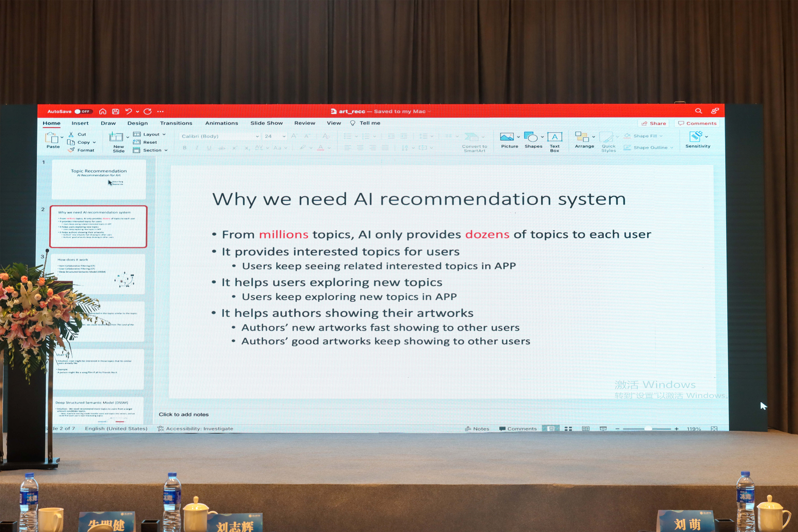The height and width of the screenshot is (532, 798).
Task: Click the search magnifier icon
Action: tap(698, 111)
